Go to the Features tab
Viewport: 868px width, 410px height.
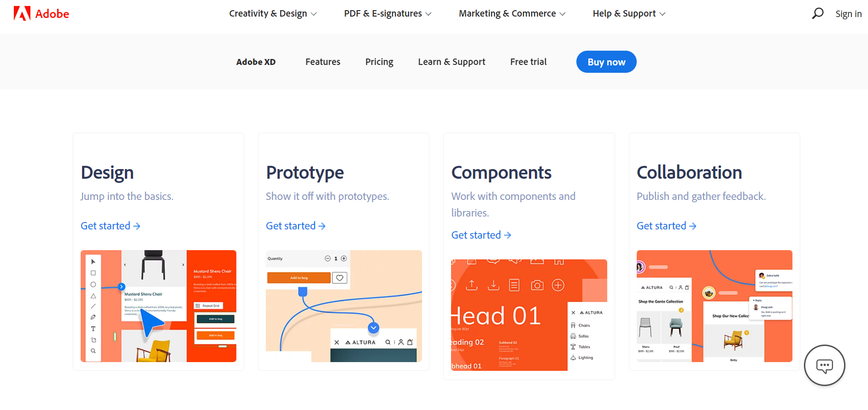tap(323, 62)
